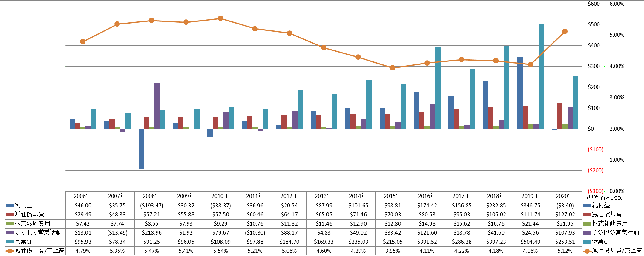Click the 2006年 depreciation cell $29.49
Image resolution: width=644 pixels, height=256 pixels.
(83, 215)
